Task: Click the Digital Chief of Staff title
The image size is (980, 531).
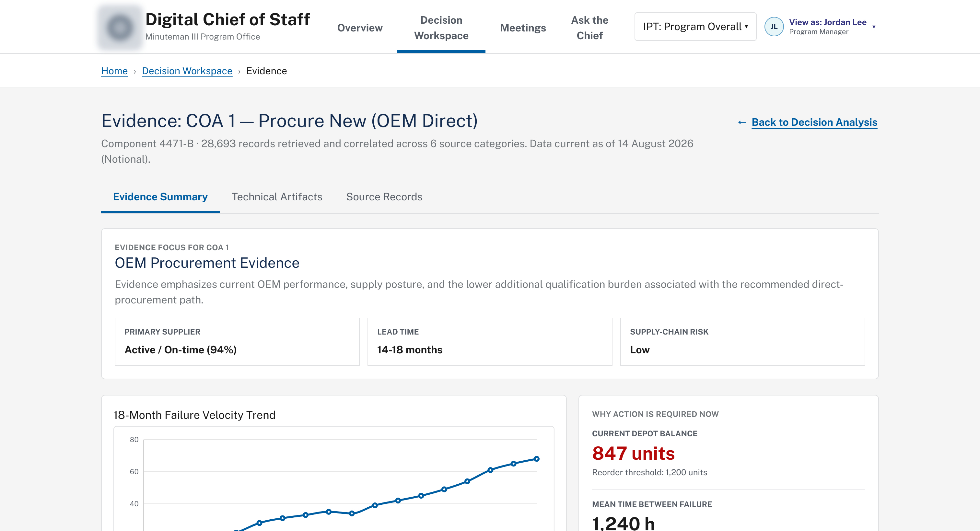Action: (x=227, y=19)
